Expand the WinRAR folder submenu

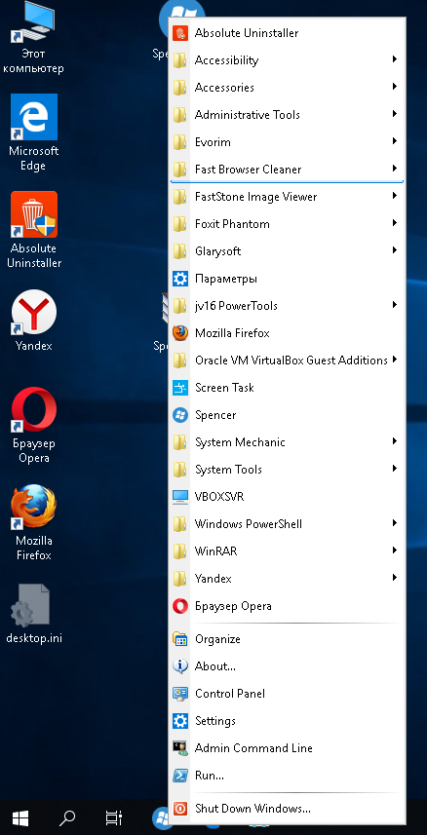coord(286,551)
